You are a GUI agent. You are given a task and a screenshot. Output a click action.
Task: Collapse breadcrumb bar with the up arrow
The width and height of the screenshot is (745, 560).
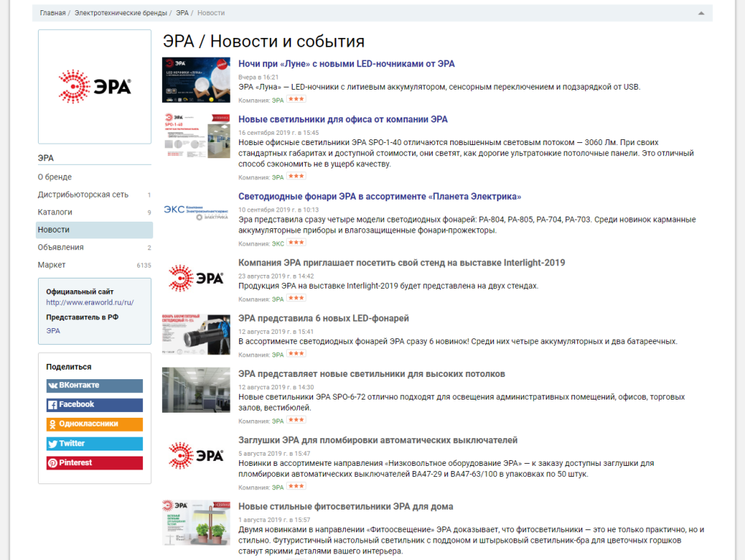click(x=700, y=13)
